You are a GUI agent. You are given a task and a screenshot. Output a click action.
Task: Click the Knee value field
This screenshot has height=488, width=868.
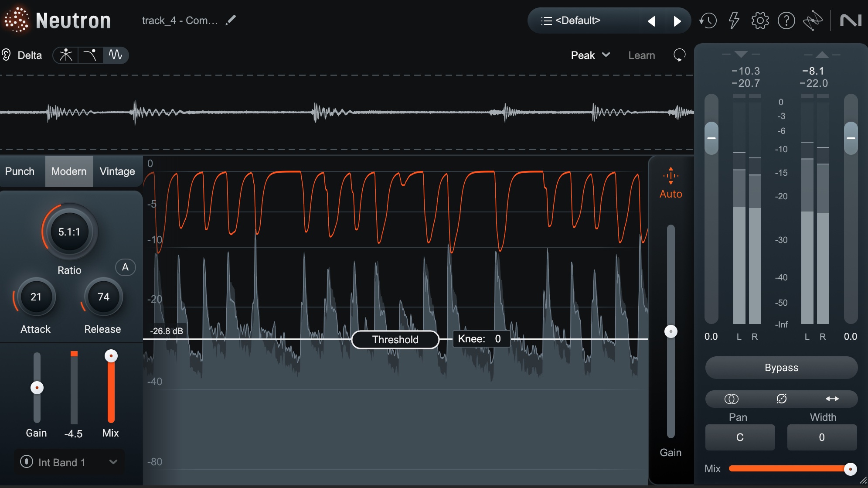[x=481, y=339]
